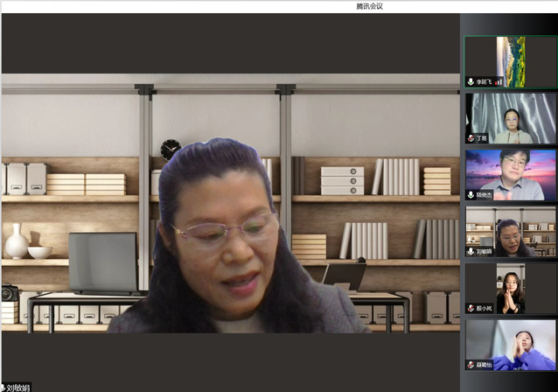Click the 李跃飞 name label
Image resolution: width=558 pixels, height=392 pixels.
click(x=485, y=81)
